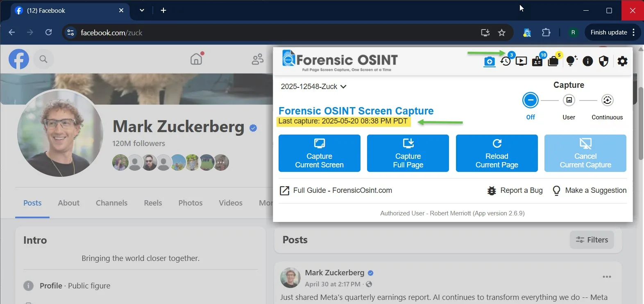This screenshot has height=304, width=644.
Task: Open Forensic OSINT settings gear
Action: point(622,62)
